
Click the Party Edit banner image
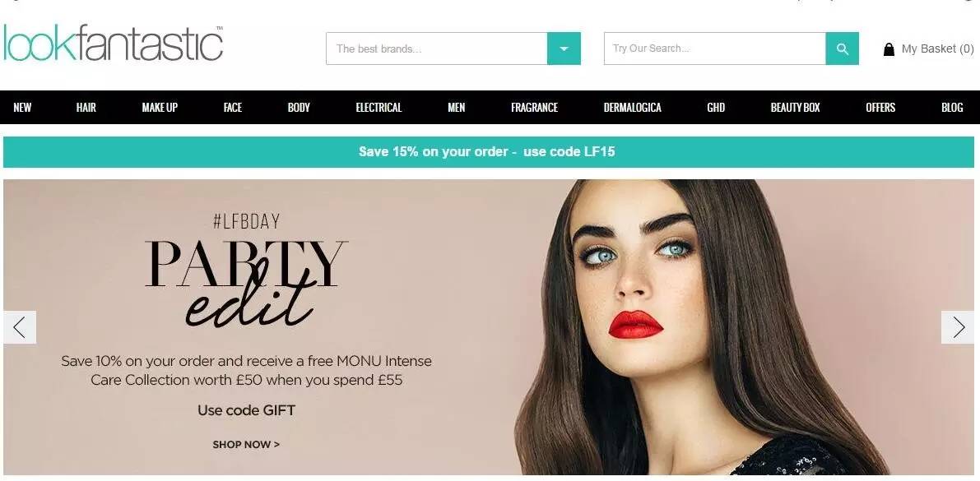489,326
